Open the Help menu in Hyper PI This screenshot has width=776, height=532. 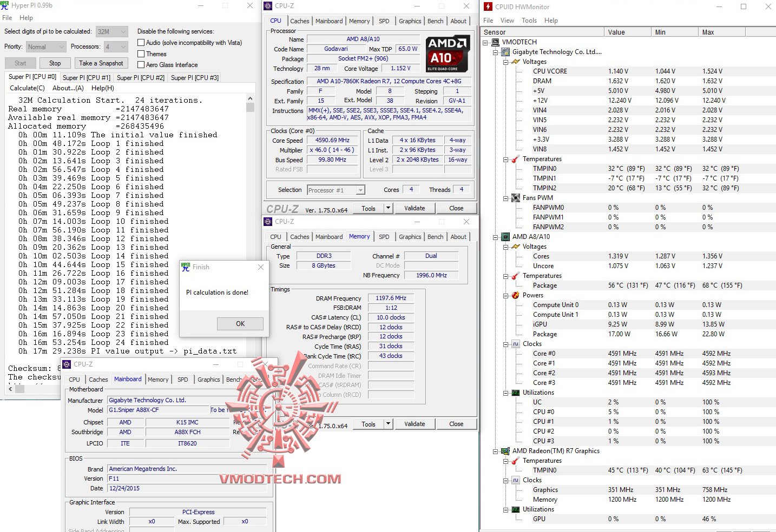pyautogui.click(x=26, y=18)
